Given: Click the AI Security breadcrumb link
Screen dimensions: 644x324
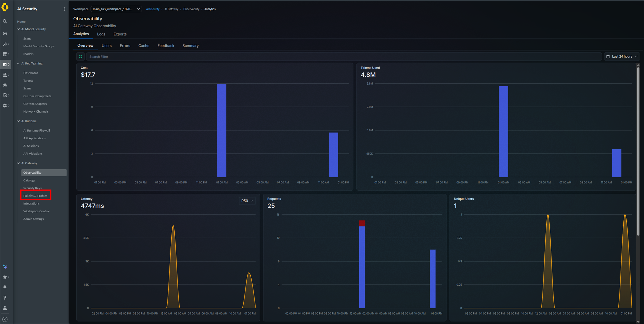Looking at the screenshot, I should coord(153,9).
